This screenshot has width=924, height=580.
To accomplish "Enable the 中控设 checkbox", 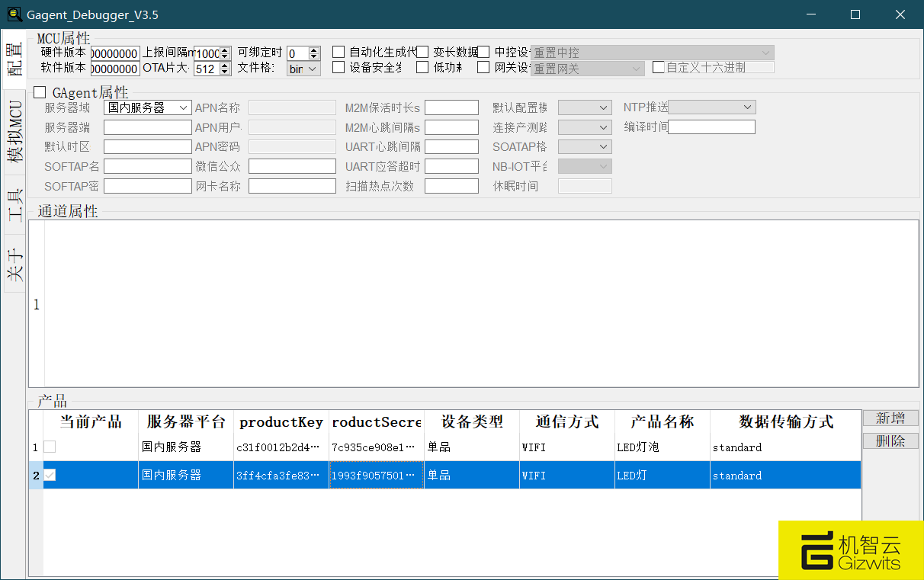I will [483, 53].
